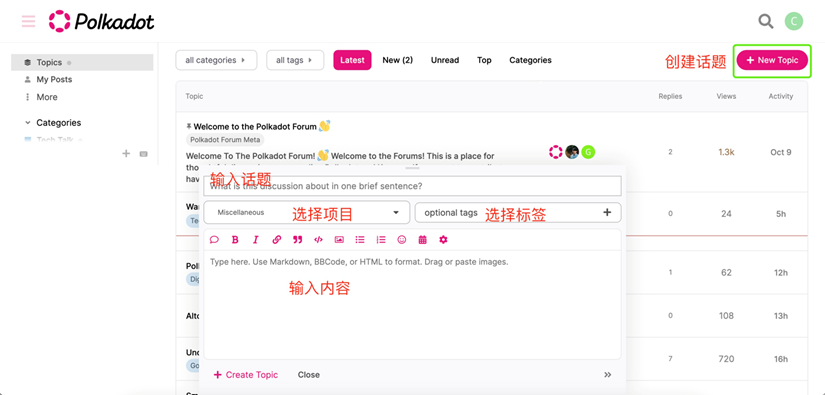This screenshot has width=825, height=395.
Task: Insert a bulleted list
Action: tap(360, 240)
